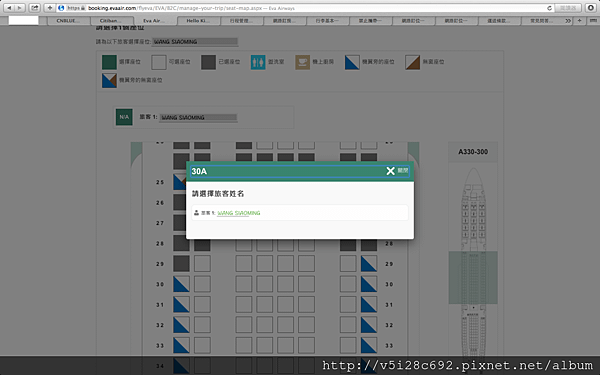Select wing seat 32K on the right side

point(369,325)
